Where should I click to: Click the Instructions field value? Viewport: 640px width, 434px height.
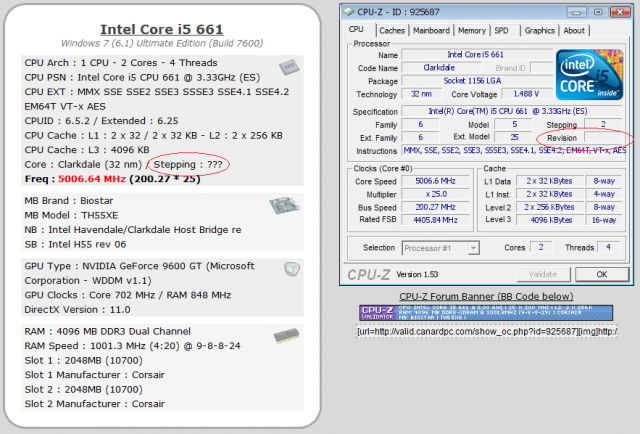(514, 151)
